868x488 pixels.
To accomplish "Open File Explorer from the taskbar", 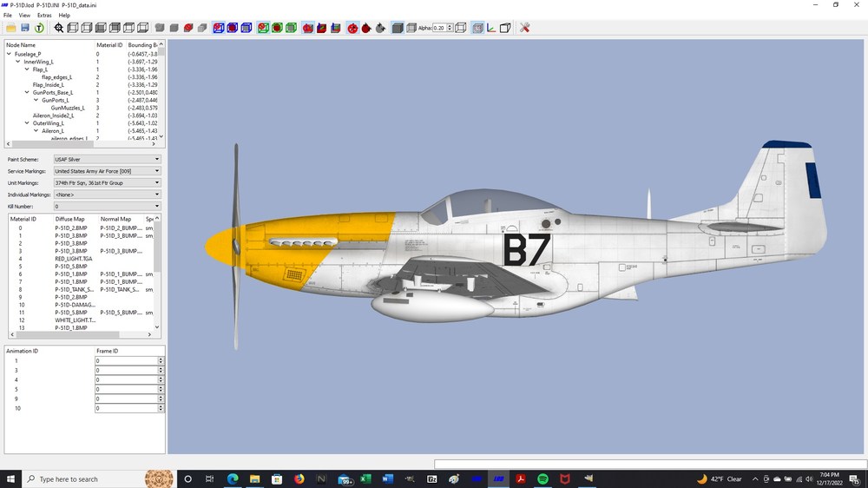I will click(254, 478).
